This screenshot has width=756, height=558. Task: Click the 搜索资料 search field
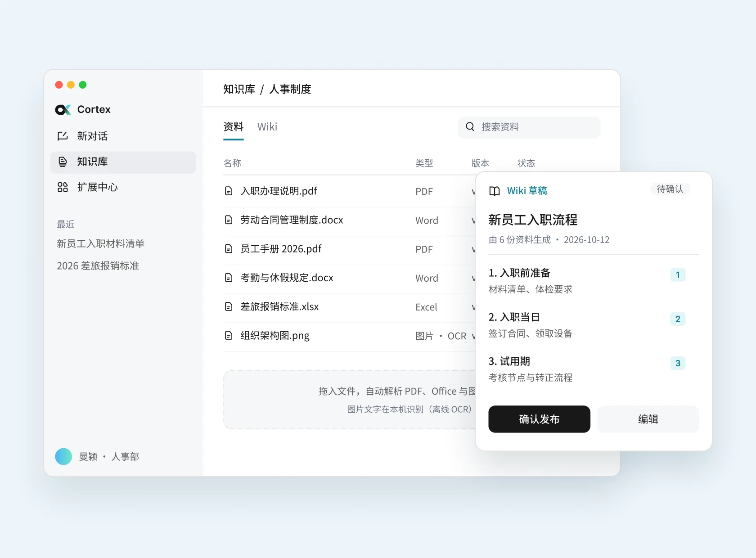529,127
